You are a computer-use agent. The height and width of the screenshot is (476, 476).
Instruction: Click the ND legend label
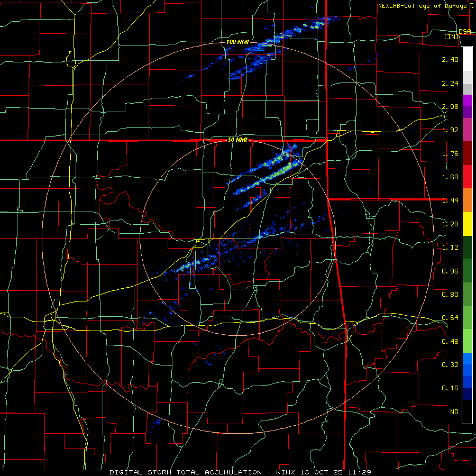454,412
